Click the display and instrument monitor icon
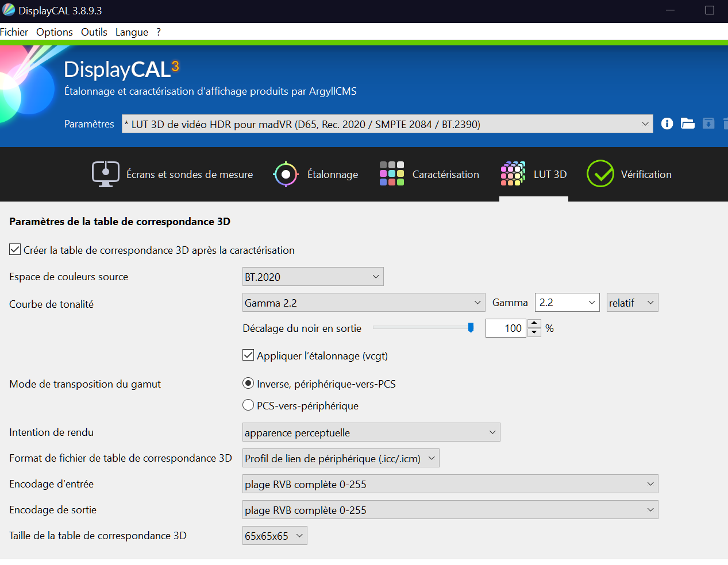 pyautogui.click(x=106, y=174)
